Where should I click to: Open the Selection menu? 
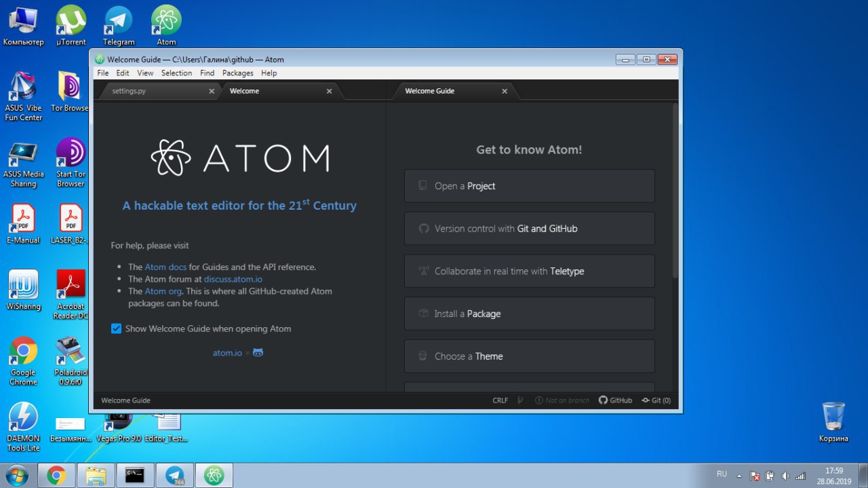tap(176, 73)
